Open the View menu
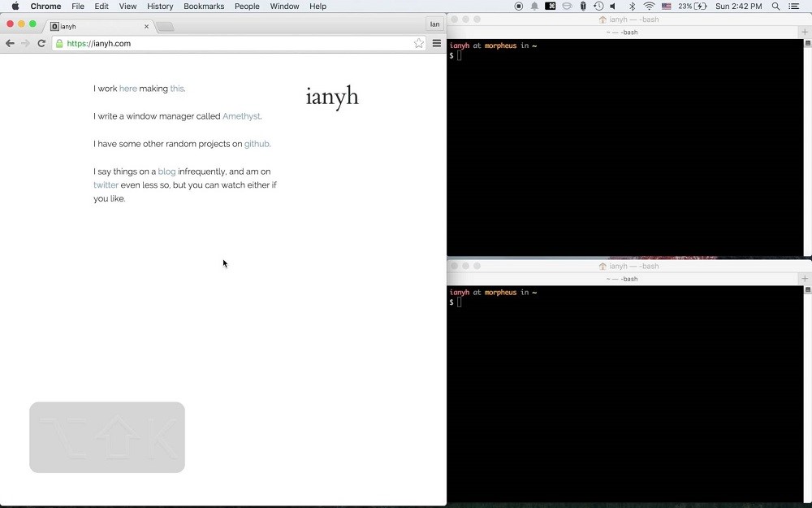This screenshot has width=812, height=508. point(127,7)
